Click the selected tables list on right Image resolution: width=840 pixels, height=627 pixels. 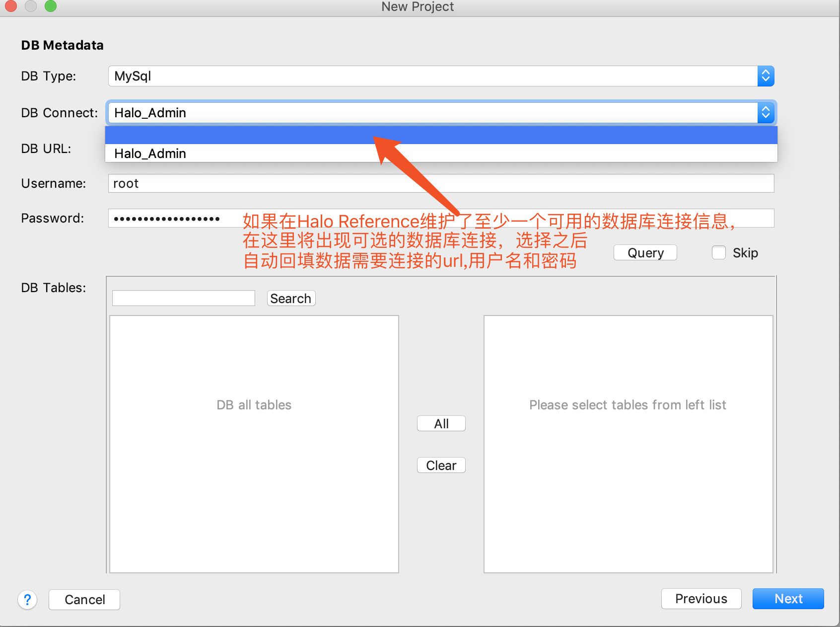pyautogui.click(x=628, y=444)
